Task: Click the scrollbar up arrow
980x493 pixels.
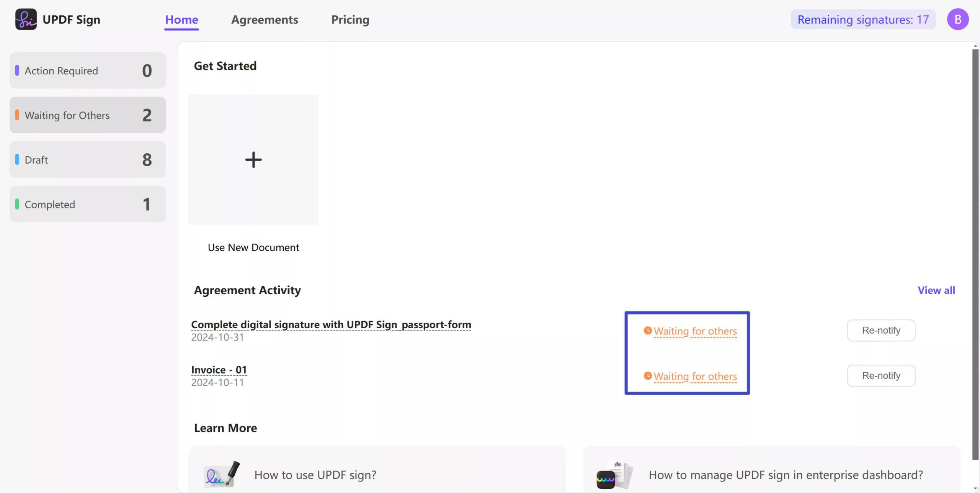Action: click(975, 45)
